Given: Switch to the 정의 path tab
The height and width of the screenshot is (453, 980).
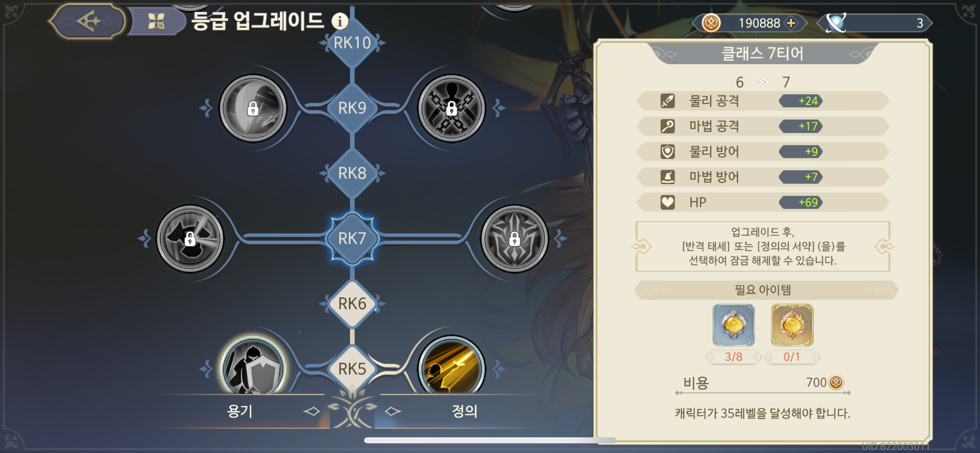Looking at the screenshot, I should point(464,411).
